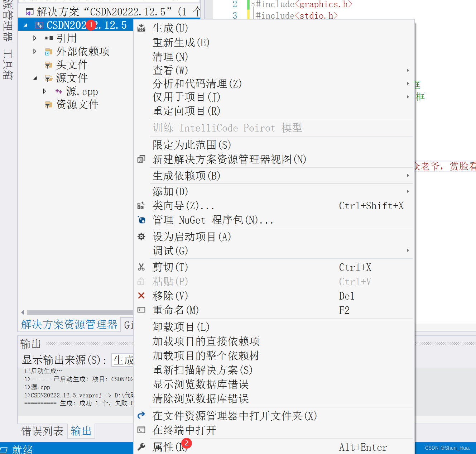Click the 外部依赖项 folder icon
This screenshot has height=454, width=476.
(x=49, y=52)
